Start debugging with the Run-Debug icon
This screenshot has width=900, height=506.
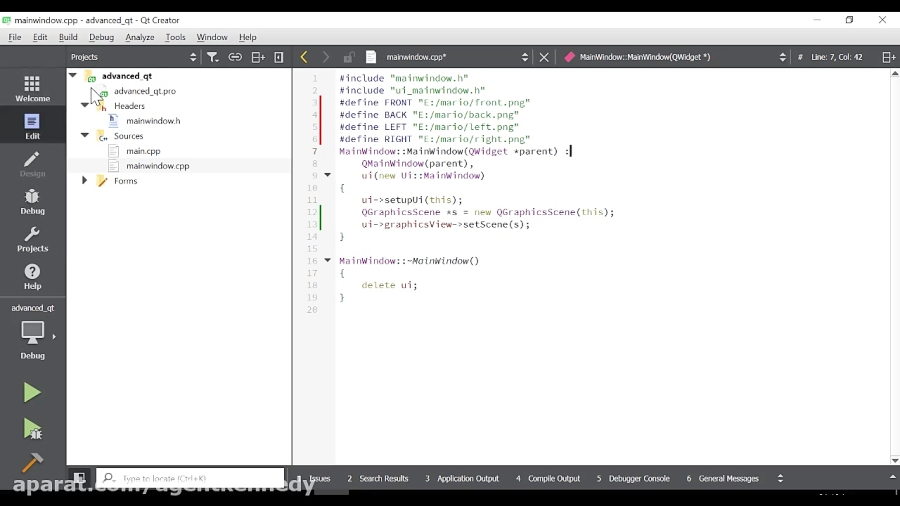(x=32, y=429)
